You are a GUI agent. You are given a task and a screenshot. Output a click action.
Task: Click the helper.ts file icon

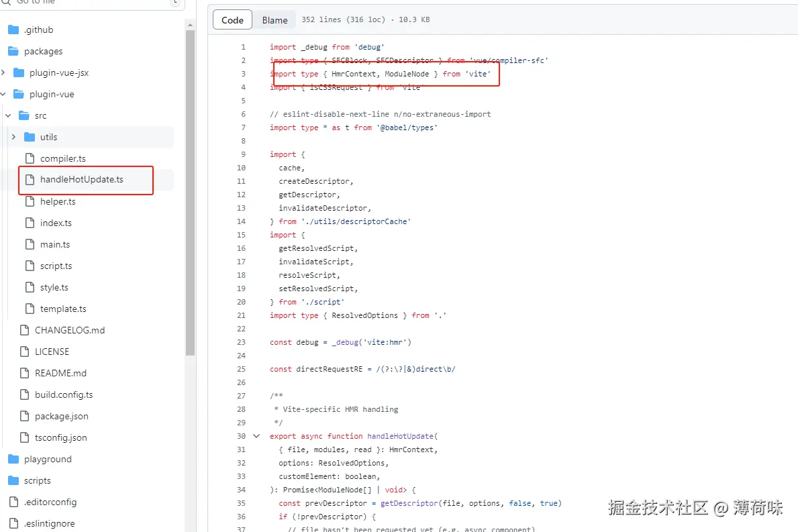click(x=30, y=201)
